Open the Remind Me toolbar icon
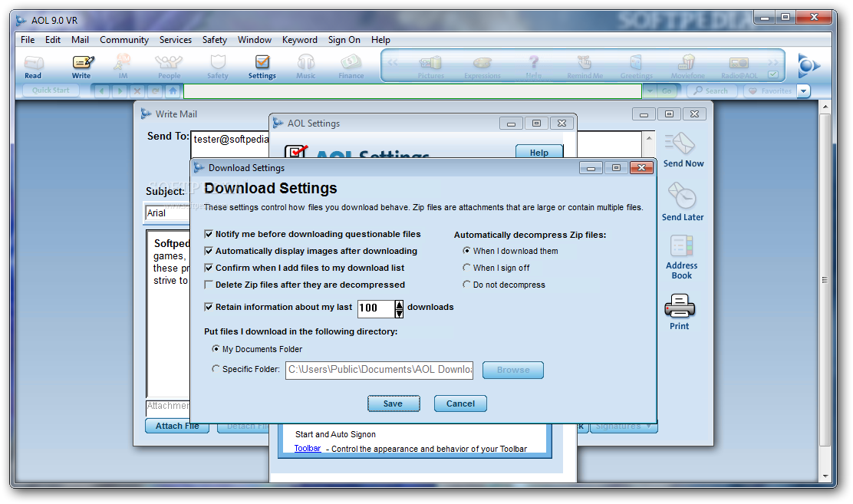Screen dimensions: 853x504 pos(585,67)
